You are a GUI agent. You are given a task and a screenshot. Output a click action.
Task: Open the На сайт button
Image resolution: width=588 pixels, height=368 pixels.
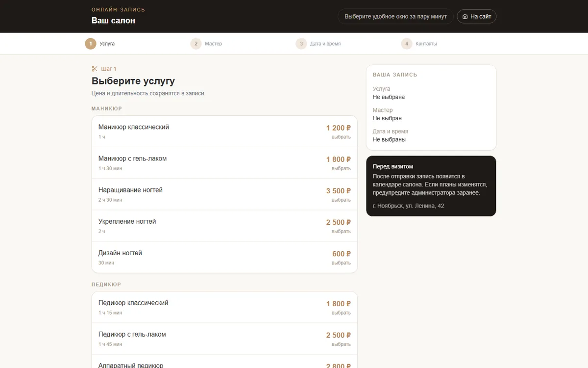point(477,16)
